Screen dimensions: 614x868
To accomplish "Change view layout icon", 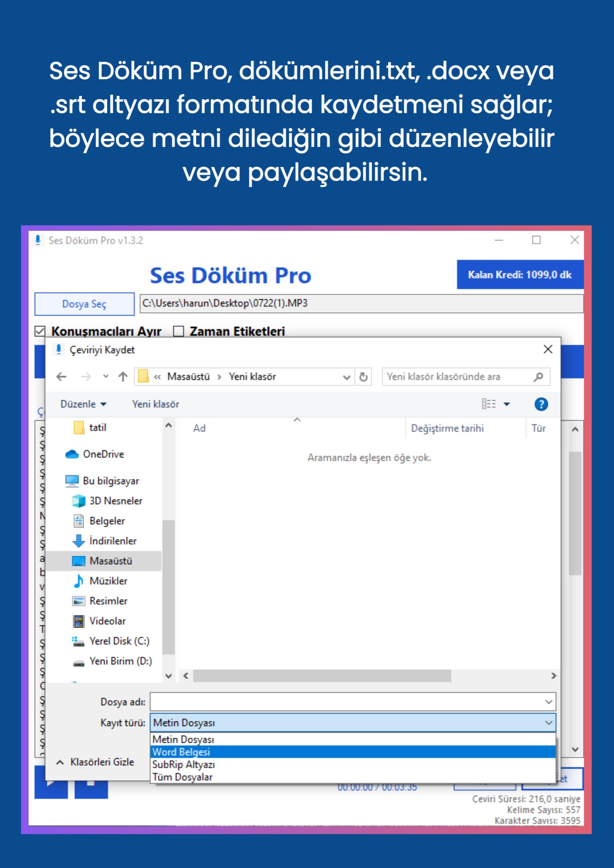I will (489, 404).
